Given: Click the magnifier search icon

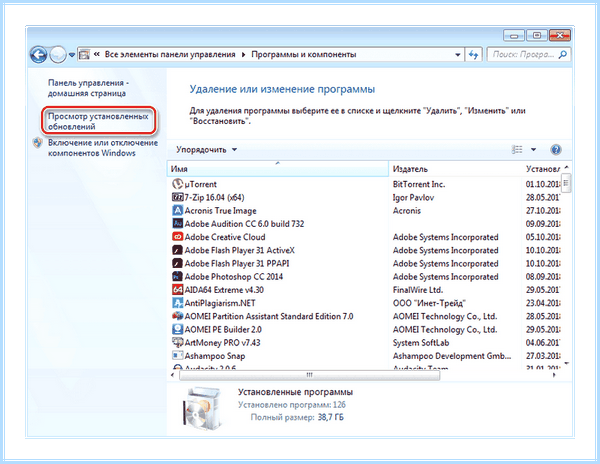Looking at the screenshot, I should point(562,55).
